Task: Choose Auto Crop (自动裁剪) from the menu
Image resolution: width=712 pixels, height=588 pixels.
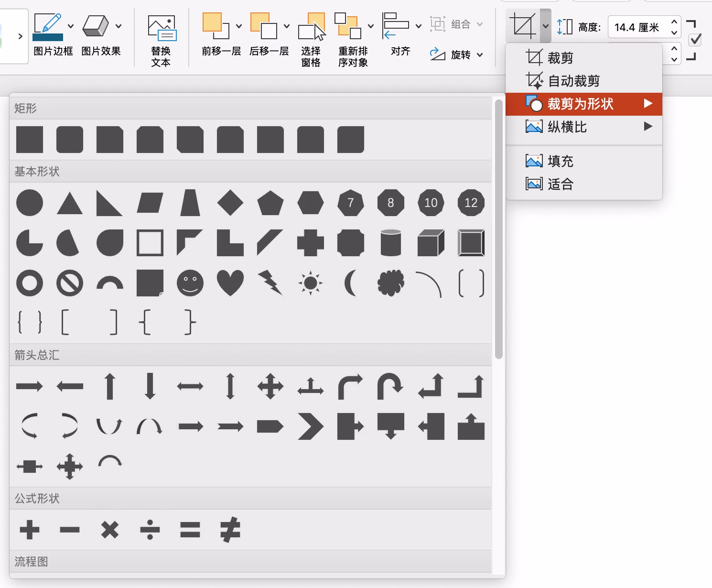Action: point(573,81)
